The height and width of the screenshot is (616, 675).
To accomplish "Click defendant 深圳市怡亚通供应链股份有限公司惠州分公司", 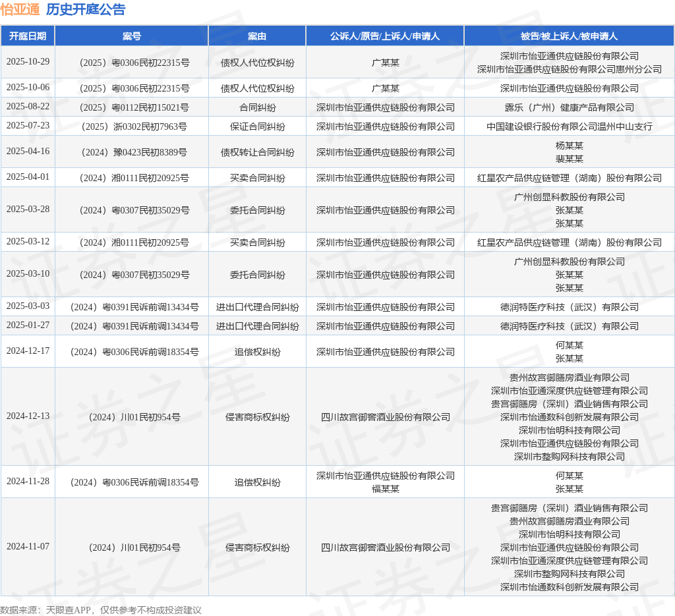I will click(x=569, y=69).
